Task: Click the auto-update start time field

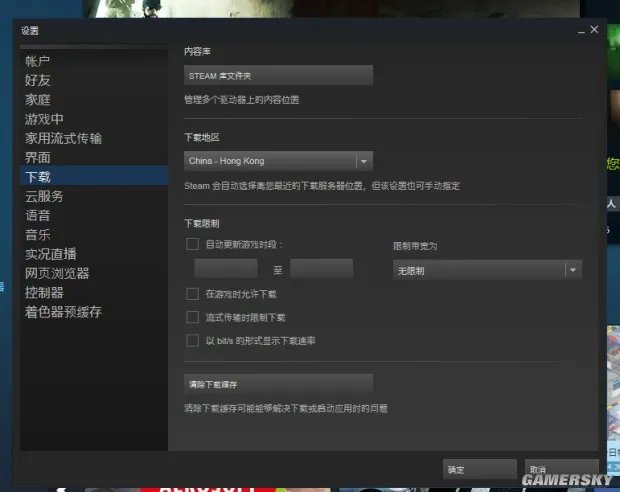Action: coord(226,270)
